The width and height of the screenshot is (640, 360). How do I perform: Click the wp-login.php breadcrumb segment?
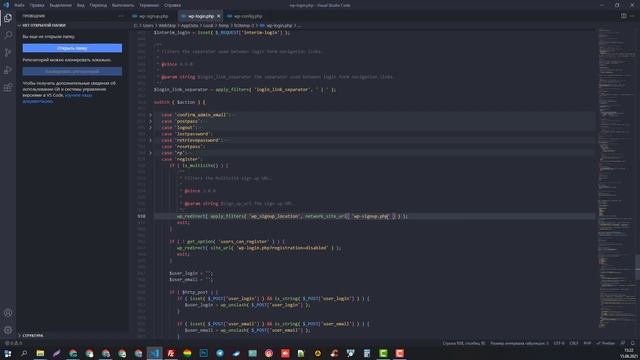279,25
